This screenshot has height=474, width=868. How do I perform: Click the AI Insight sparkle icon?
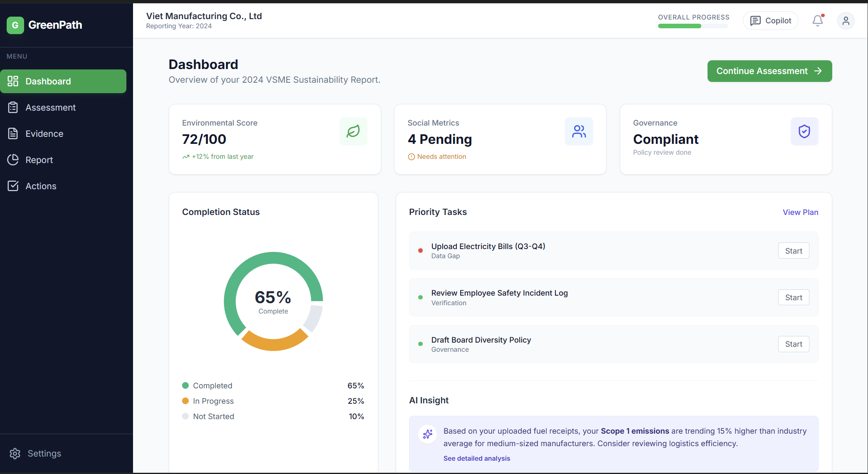[427, 434]
